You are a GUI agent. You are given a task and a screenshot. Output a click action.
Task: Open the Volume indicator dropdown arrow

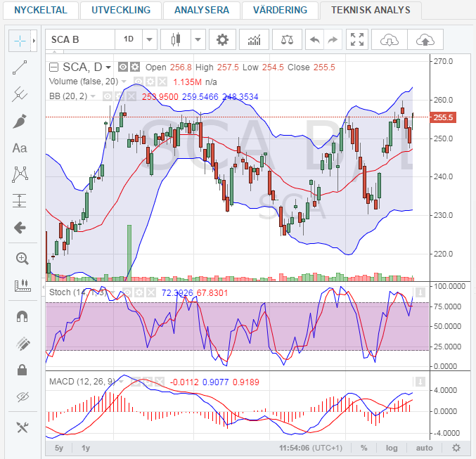pyautogui.click(x=124, y=82)
